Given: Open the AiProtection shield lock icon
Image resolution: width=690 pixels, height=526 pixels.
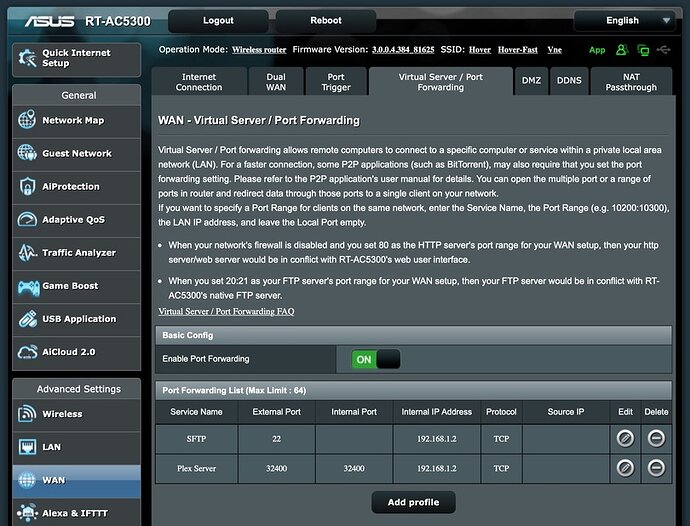Looking at the screenshot, I should click(27, 186).
